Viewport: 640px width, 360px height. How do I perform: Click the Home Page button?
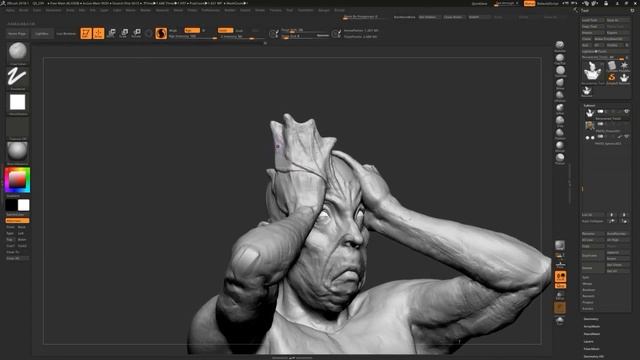point(17,33)
